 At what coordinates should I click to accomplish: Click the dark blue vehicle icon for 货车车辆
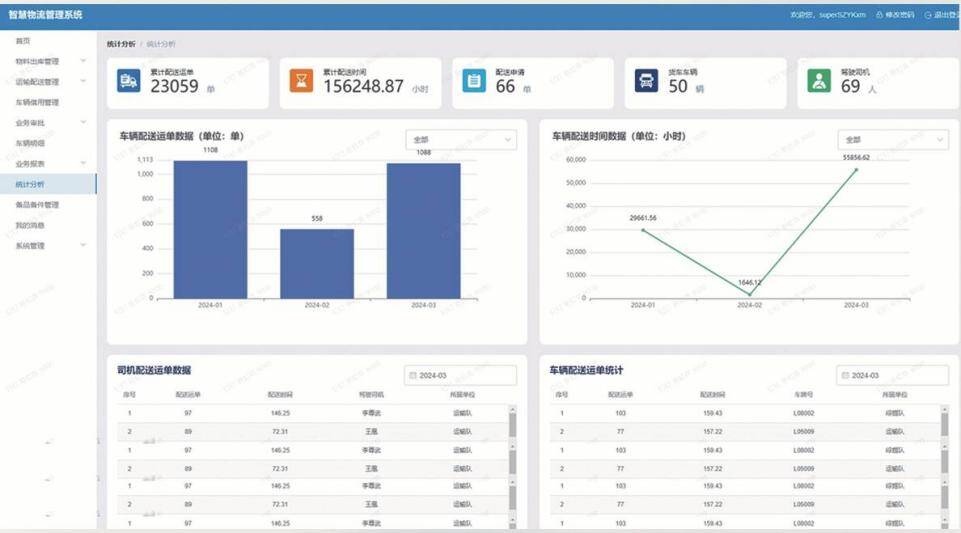pyautogui.click(x=646, y=82)
